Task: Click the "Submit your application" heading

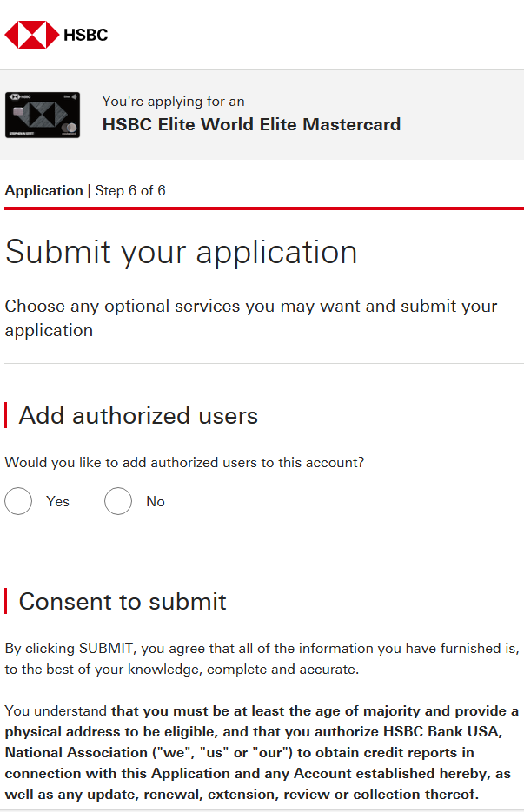Action: click(x=181, y=252)
